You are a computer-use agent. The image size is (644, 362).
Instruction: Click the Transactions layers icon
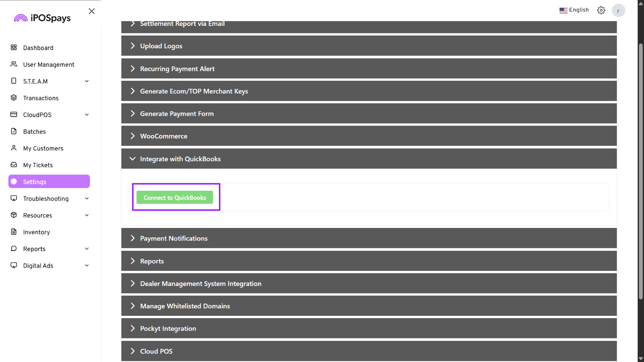(14, 98)
